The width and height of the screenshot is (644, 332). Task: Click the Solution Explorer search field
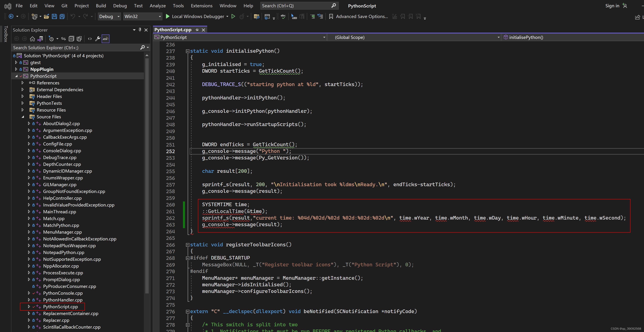pyautogui.click(x=75, y=47)
